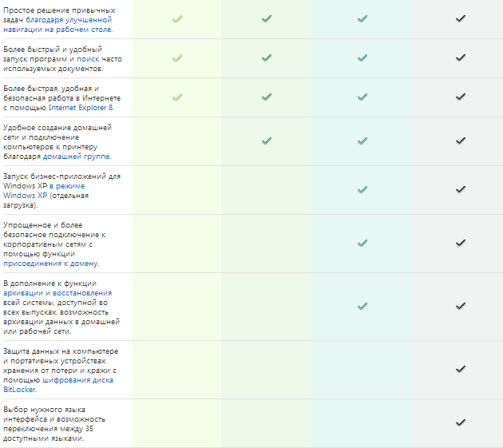This screenshot has height=448, width=503.
Task: Click teal checkmark in архивации данных row
Action: [362, 307]
